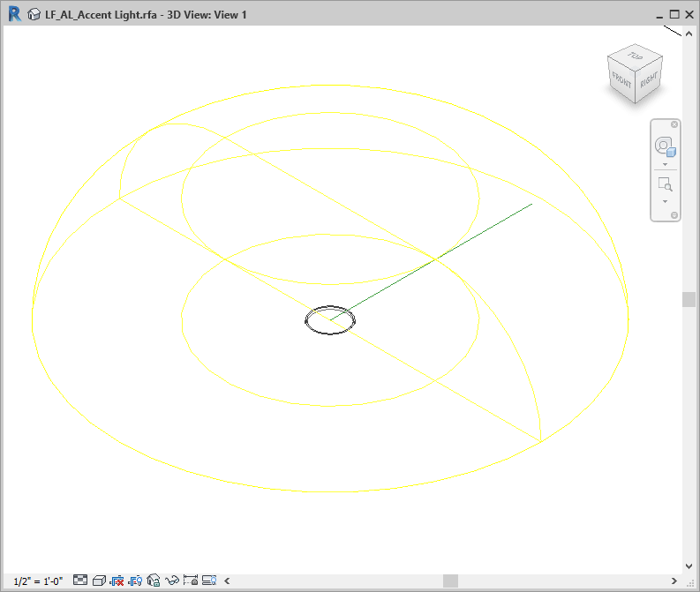Click the RIGHT face of ViewCube

coord(649,80)
